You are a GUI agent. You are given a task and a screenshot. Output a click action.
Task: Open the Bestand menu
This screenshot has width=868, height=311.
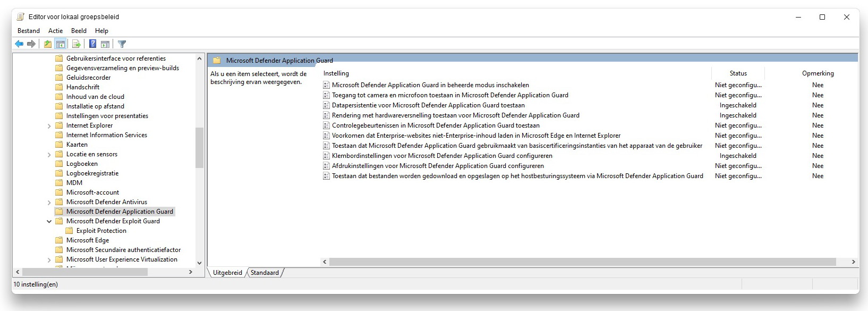(x=29, y=31)
